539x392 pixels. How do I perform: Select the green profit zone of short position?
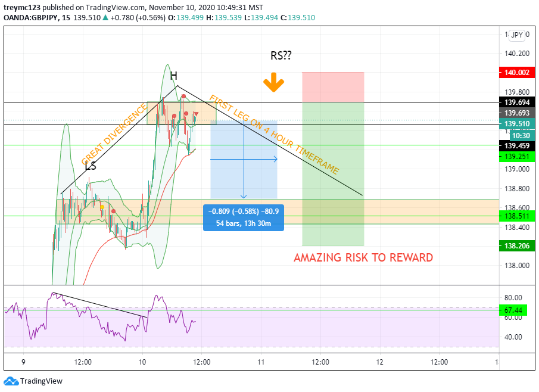(x=333, y=174)
